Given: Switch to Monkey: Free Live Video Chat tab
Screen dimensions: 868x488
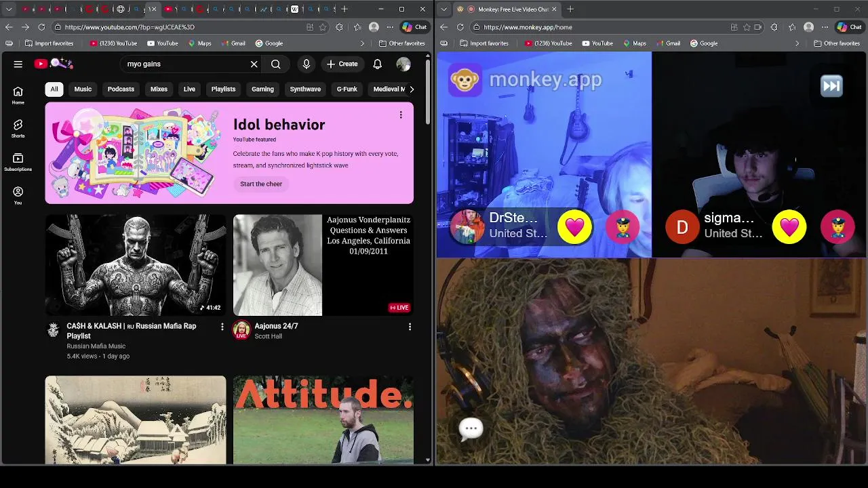Looking at the screenshot, I should (507, 9).
